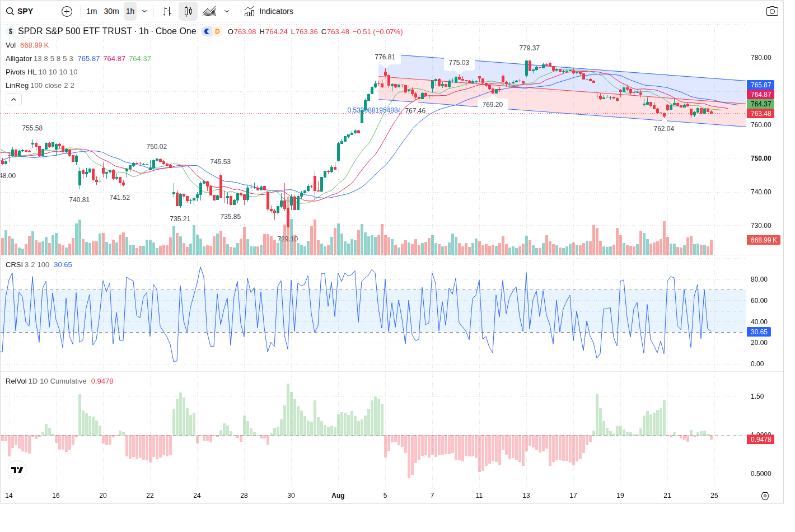The image size is (795, 532).
Task: Click the TradingView logo icon
Action: [17, 470]
